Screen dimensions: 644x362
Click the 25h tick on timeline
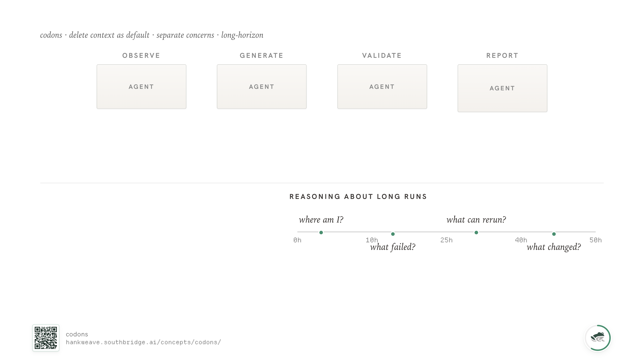click(x=446, y=240)
